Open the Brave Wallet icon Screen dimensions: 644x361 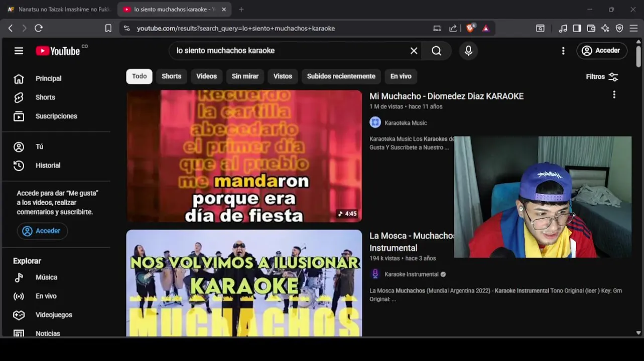591,29
